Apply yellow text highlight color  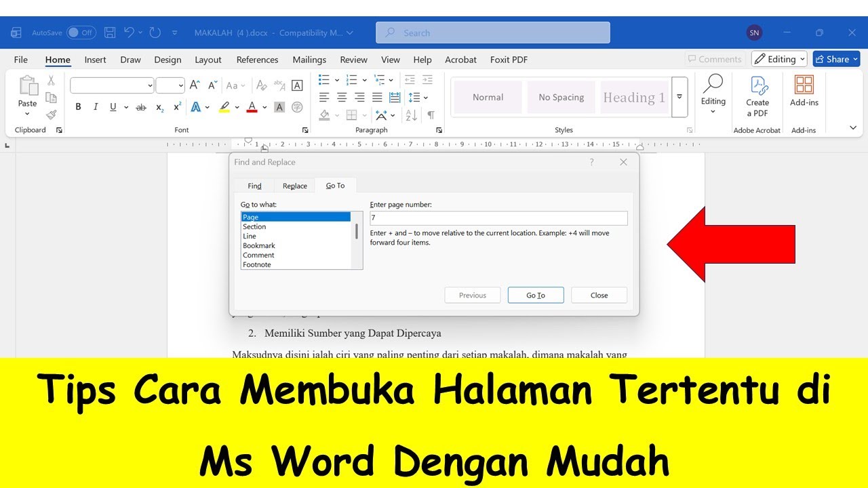[x=224, y=107]
